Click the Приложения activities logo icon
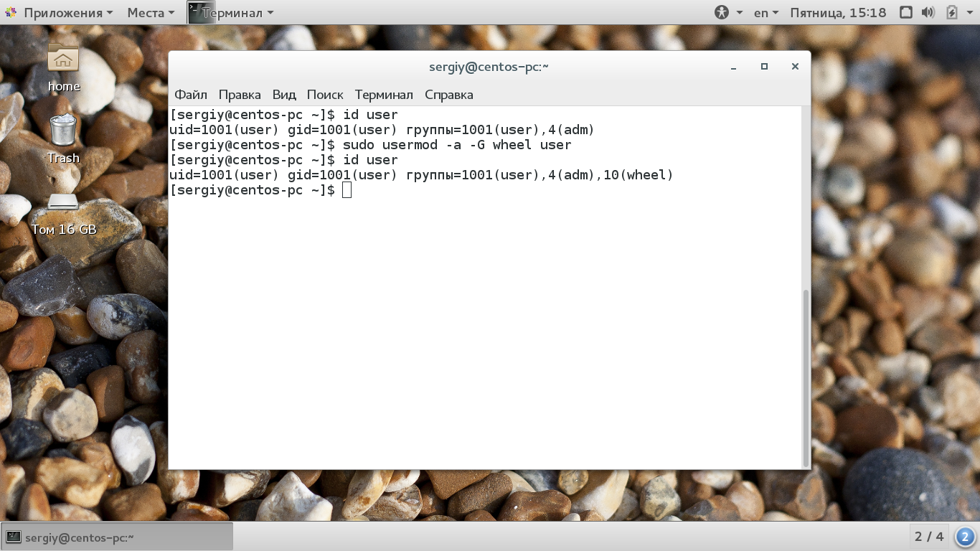Viewport: 980px width, 551px height. (11, 12)
